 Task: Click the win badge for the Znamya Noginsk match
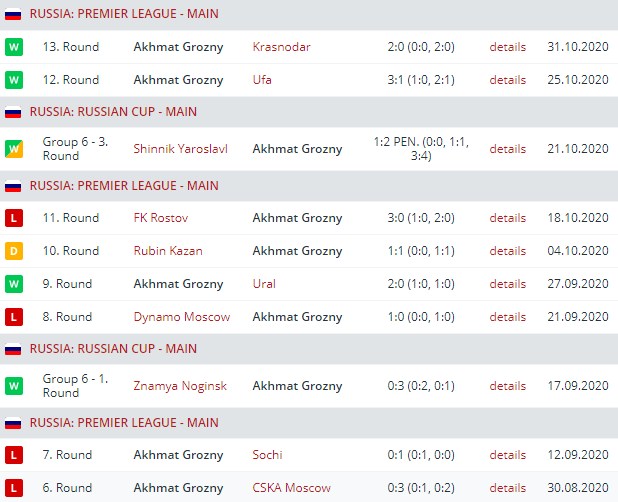pyautogui.click(x=14, y=385)
